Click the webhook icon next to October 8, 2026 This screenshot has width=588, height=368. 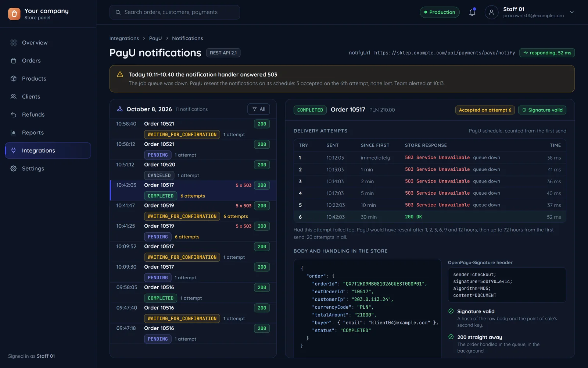coord(120,109)
